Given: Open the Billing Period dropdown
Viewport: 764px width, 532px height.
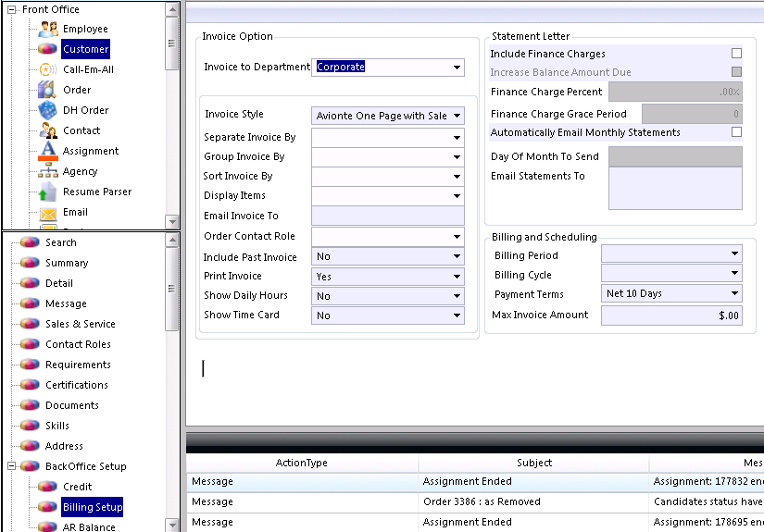Looking at the screenshot, I should click(734, 254).
